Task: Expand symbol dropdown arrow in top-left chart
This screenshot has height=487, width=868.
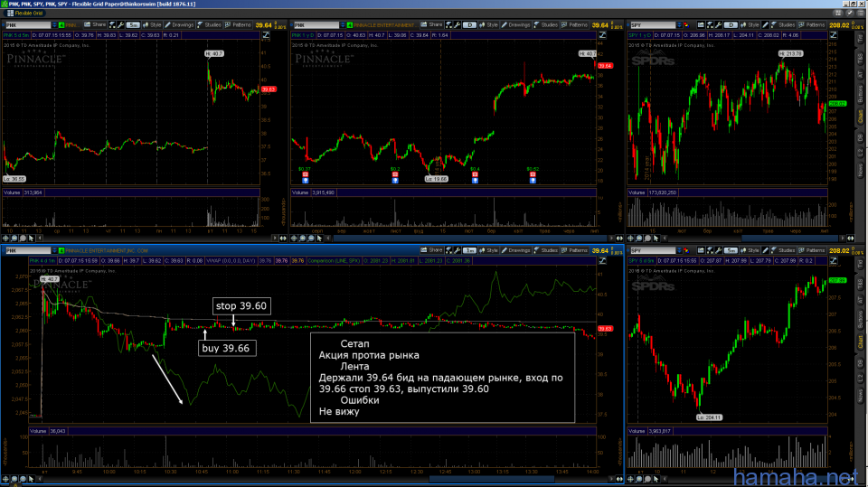Action: pyautogui.click(x=54, y=25)
